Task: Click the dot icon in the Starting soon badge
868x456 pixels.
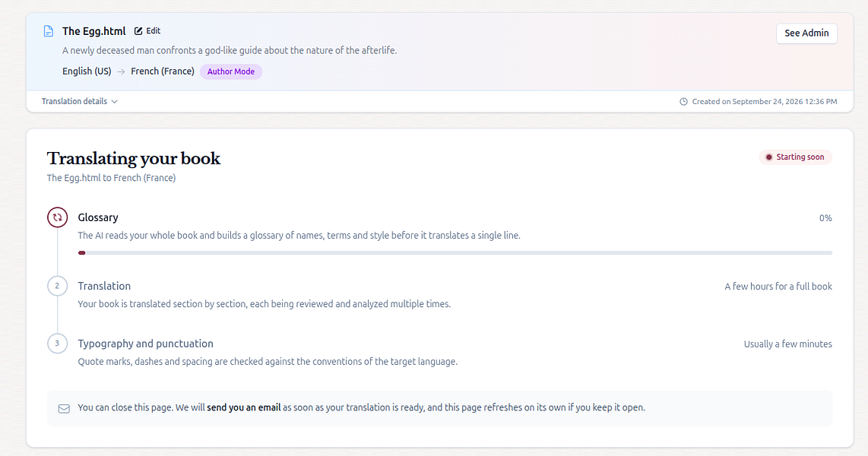Action: (769, 157)
